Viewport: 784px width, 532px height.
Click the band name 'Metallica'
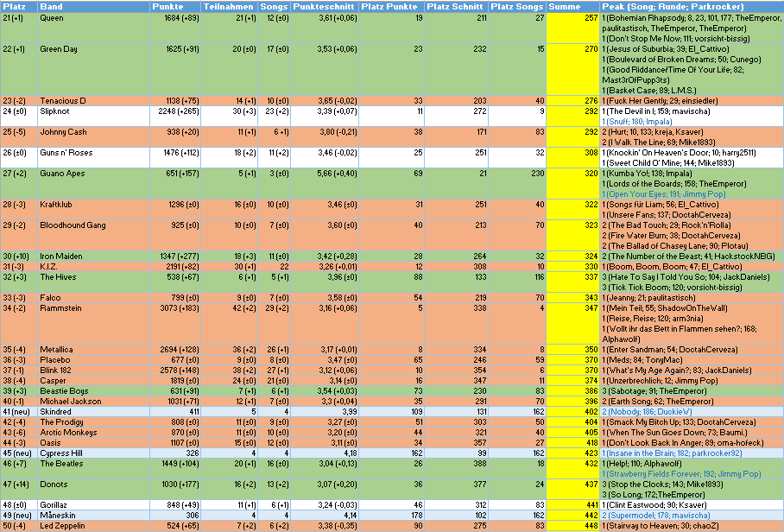point(56,350)
